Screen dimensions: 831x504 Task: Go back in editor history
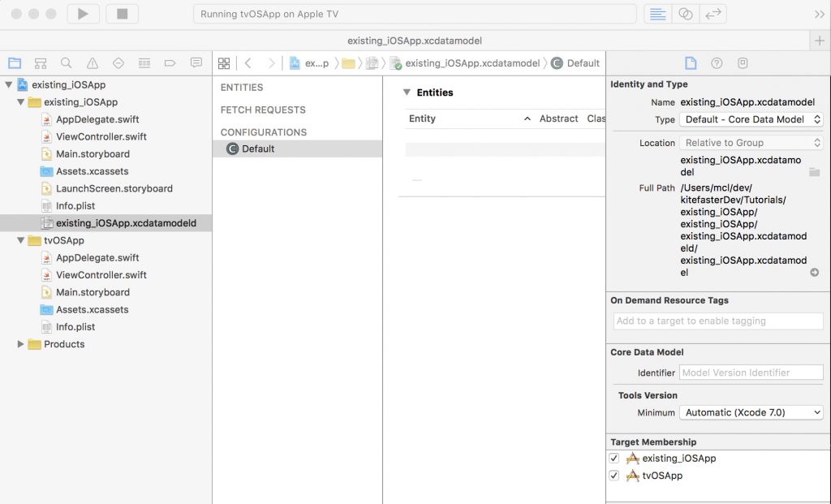click(248, 63)
